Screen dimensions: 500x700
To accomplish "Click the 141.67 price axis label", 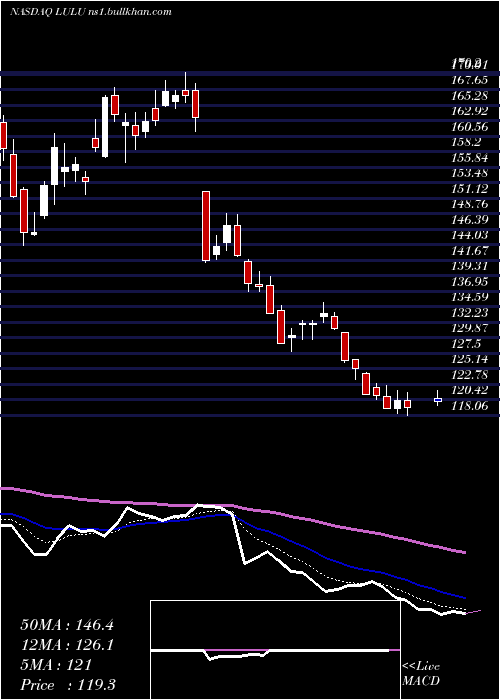I will pyautogui.click(x=470, y=250).
